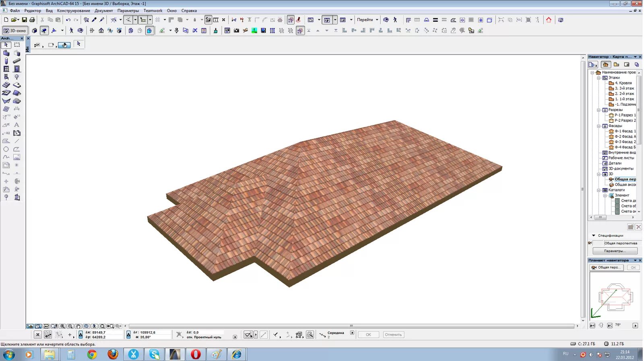The image size is (644, 361).
Task: Click the Общая перс... button in the navigator preview
Action: point(607,267)
